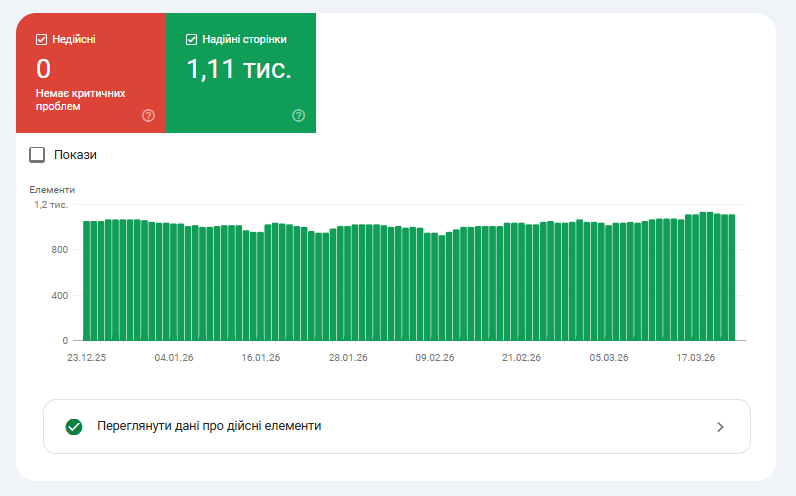The image size is (796, 496).
Task: Click the 17.03.26 date label
Action: click(x=695, y=358)
